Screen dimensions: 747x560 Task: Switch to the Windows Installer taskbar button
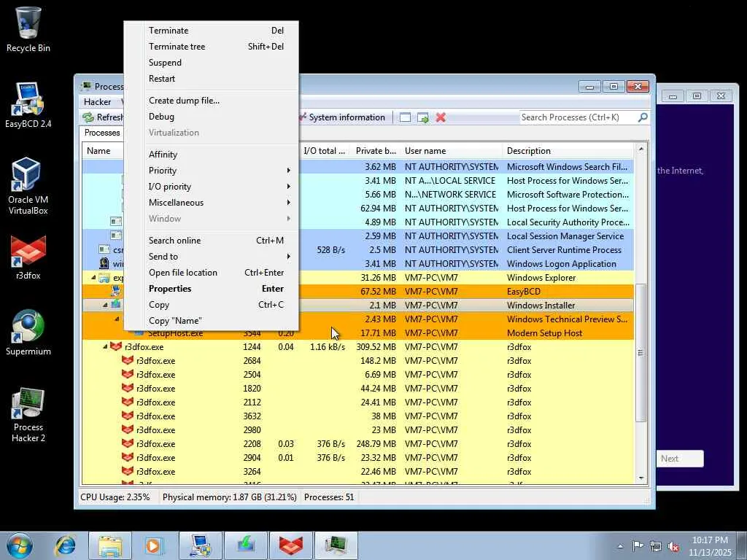(245, 545)
